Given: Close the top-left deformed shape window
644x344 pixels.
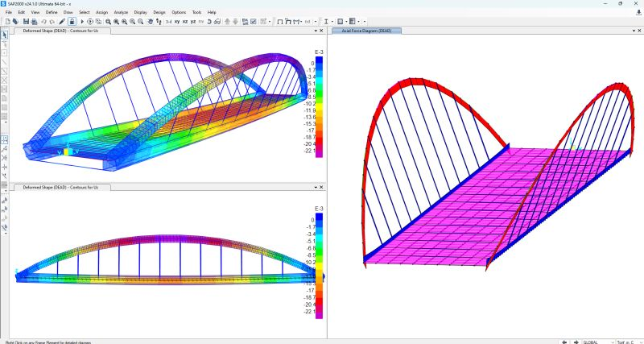Looking at the screenshot, I should [321, 31].
